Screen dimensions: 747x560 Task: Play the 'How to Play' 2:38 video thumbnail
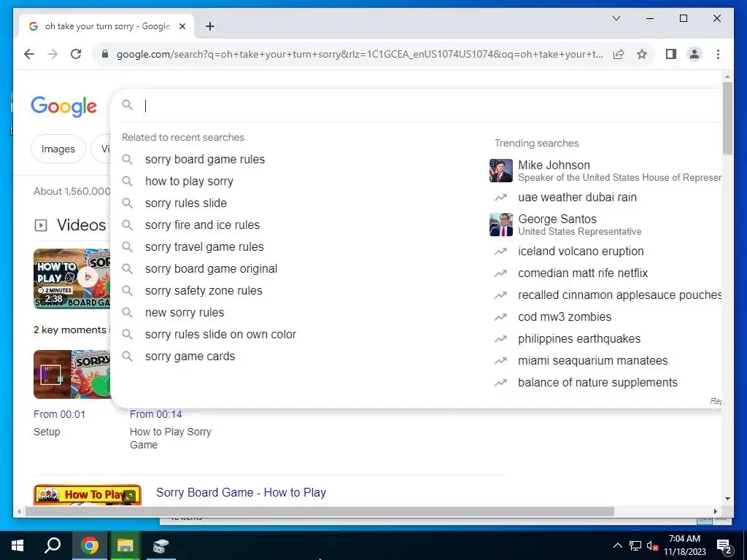pos(72,279)
